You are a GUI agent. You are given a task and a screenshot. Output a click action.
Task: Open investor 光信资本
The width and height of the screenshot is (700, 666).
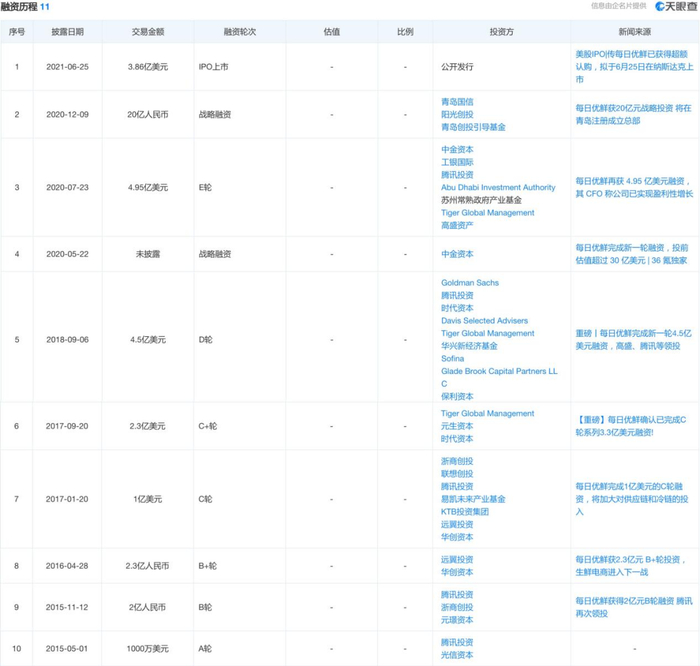(x=457, y=655)
